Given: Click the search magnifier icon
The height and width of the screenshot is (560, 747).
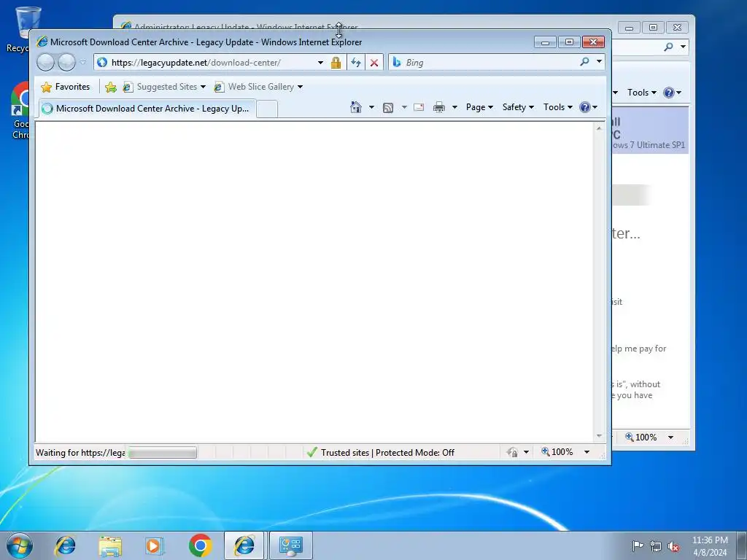Looking at the screenshot, I should (x=585, y=61).
